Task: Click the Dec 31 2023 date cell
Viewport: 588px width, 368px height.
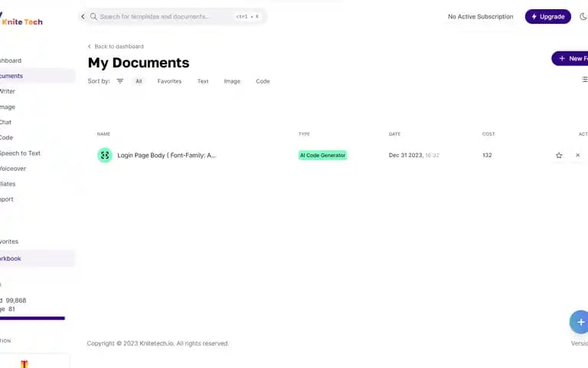Action: click(x=413, y=155)
